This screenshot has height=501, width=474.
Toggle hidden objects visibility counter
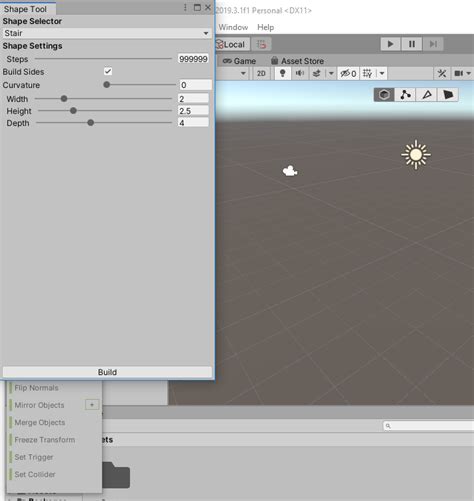click(x=348, y=73)
